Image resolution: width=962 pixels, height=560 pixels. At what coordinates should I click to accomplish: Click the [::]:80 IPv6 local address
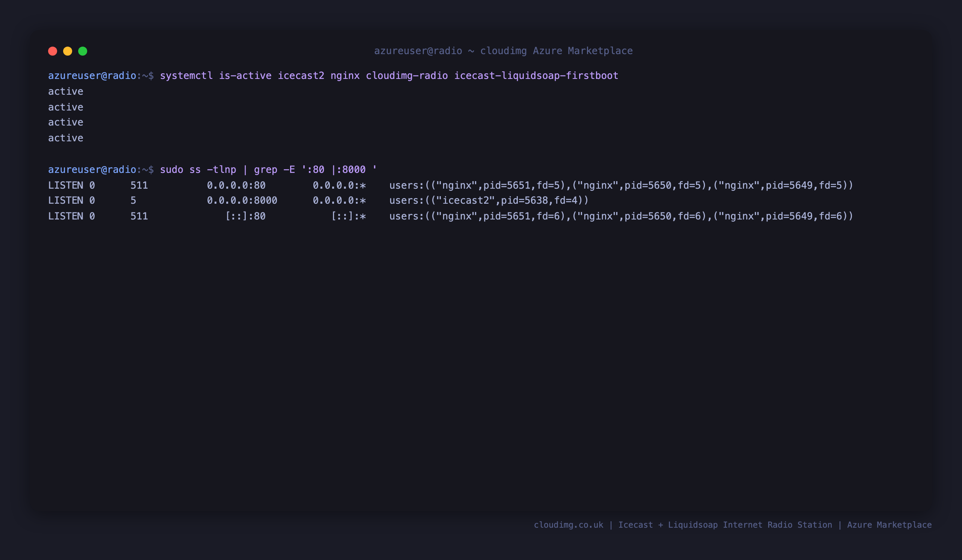tap(245, 216)
